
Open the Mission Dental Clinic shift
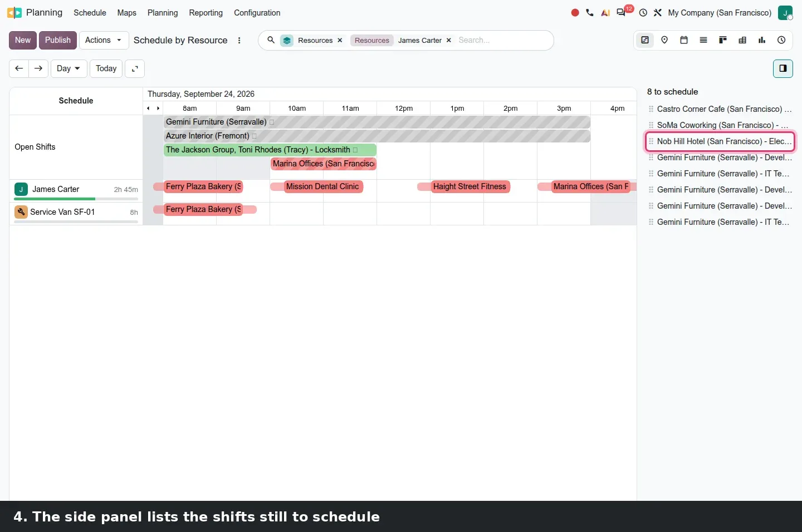coord(323,186)
